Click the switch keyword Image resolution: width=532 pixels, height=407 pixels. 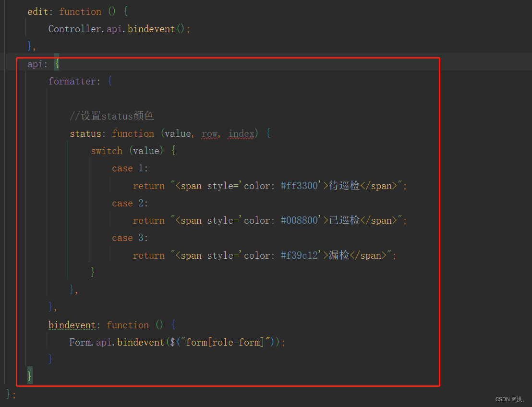click(x=107, y=151)
